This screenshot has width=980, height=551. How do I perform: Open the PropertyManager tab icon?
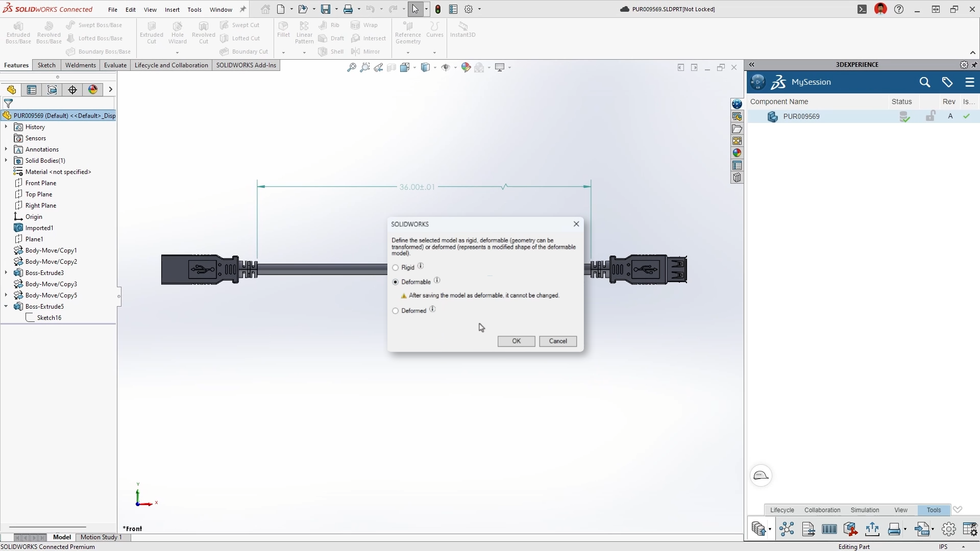(32, 90)
